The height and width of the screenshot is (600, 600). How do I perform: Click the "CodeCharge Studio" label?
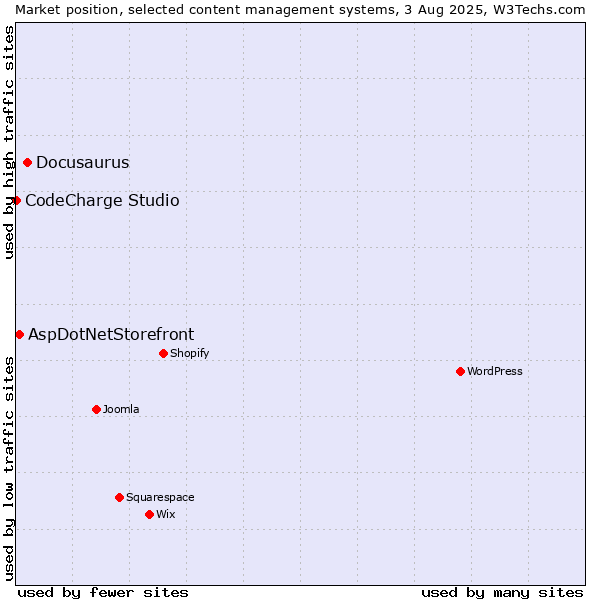102,201
